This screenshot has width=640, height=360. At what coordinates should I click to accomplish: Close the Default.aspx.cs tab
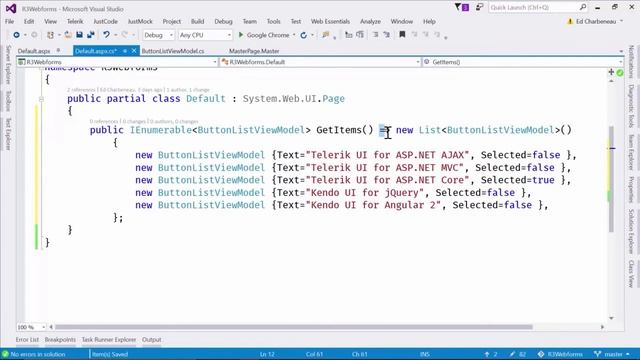pyautogui.click(x=134, y=51)
